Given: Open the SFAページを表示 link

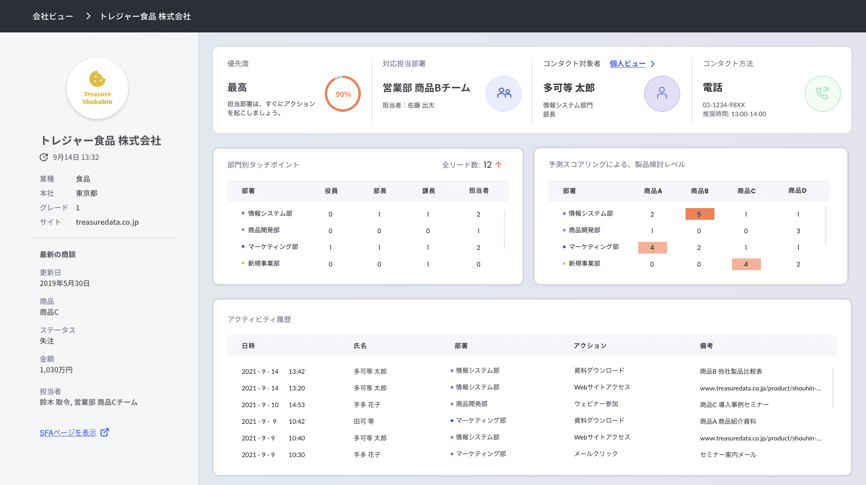Looking at the screenshot, I should [x=68, y=433].
